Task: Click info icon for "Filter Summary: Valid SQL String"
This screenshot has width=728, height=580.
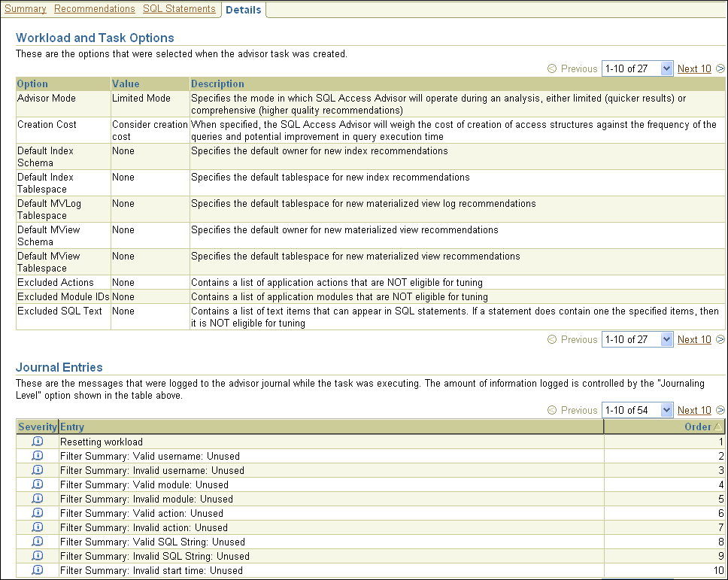Action: (x=37, y=542)
